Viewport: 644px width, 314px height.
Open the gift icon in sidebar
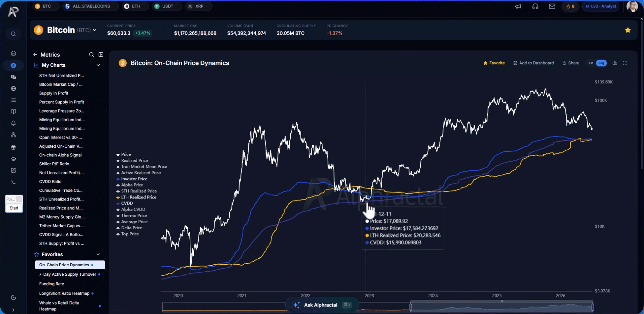tap(13, 147)
